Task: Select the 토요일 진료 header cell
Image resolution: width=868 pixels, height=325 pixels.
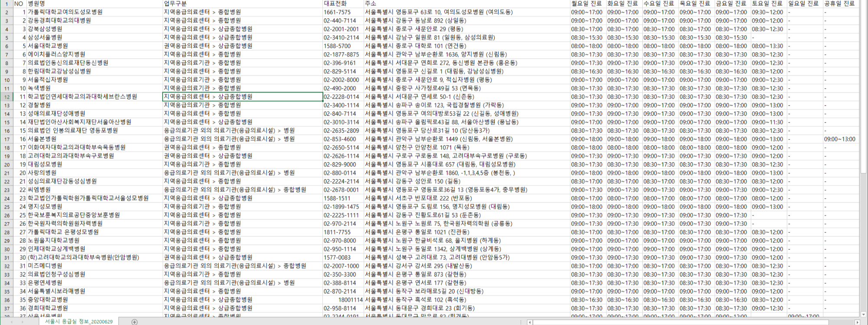Action: tap(769, 3)
